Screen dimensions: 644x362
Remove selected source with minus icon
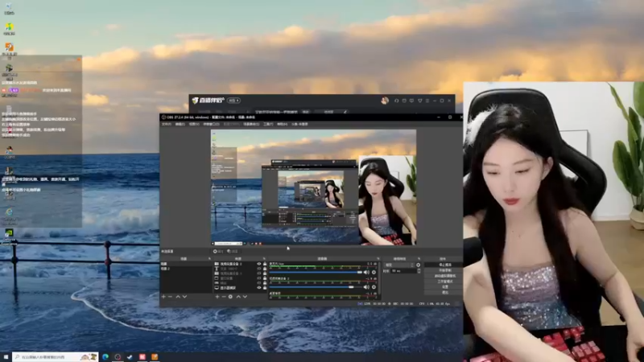(224, 297)
